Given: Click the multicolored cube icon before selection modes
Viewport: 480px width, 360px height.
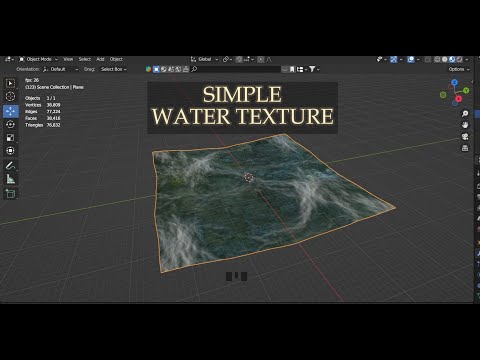Looking at the screenshot, I should (x=149, y=69).
